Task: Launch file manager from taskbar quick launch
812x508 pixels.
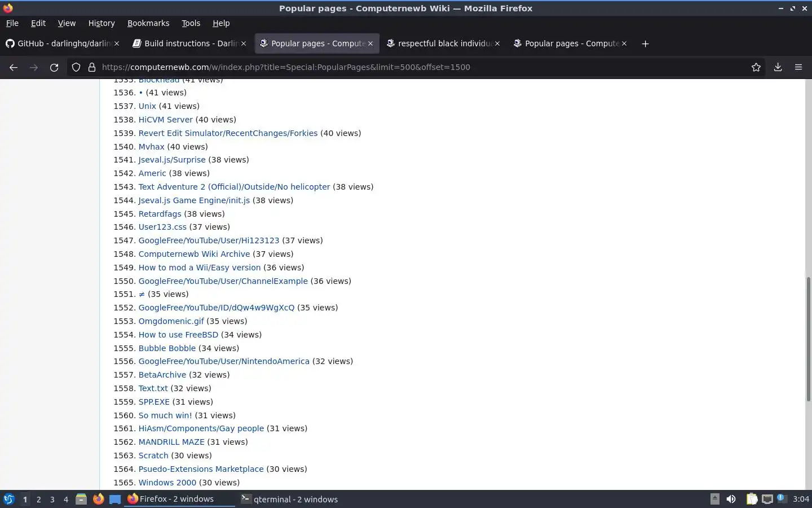Action: 81,499
